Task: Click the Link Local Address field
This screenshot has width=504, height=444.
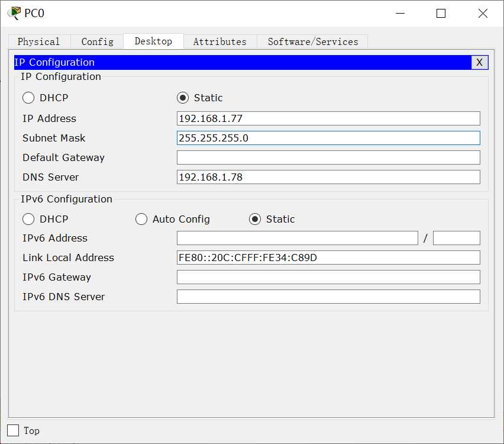Action: 328,258
